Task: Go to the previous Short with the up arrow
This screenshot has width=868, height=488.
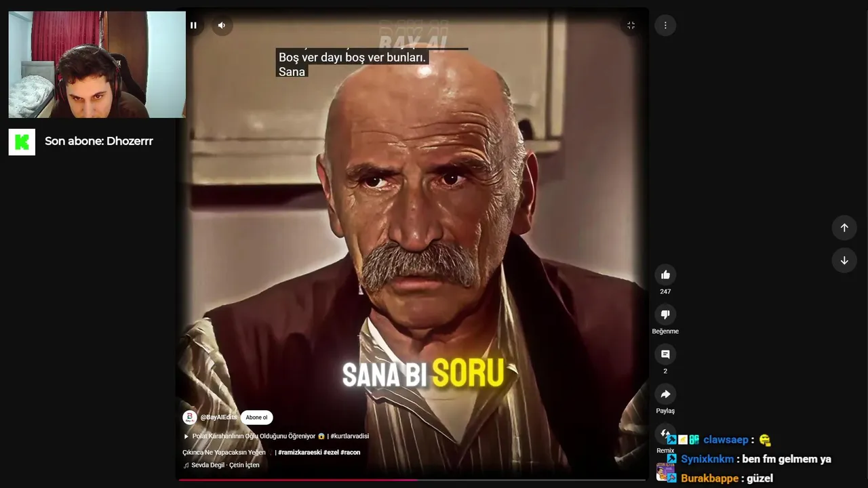Action: click(844, 228)
